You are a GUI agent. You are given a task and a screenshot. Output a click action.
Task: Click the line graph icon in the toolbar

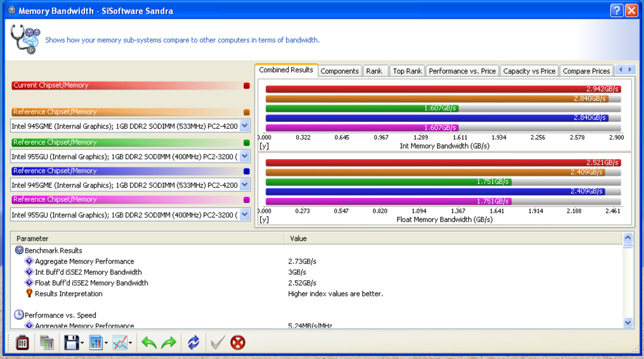(x=120, y=342)
